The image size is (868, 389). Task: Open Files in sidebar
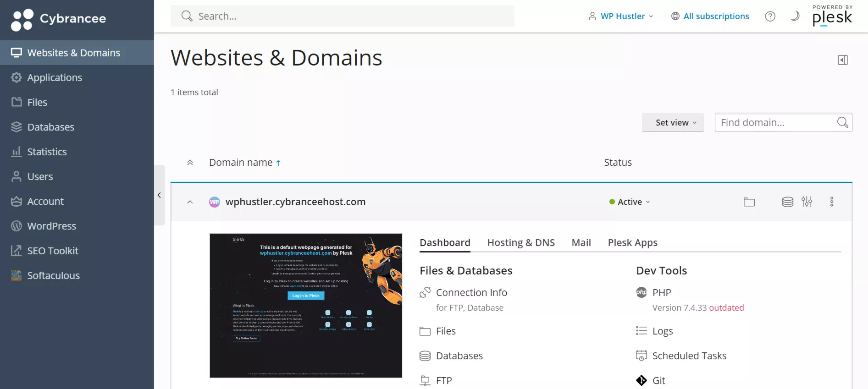pyautogui.click(x=77, y=102)
